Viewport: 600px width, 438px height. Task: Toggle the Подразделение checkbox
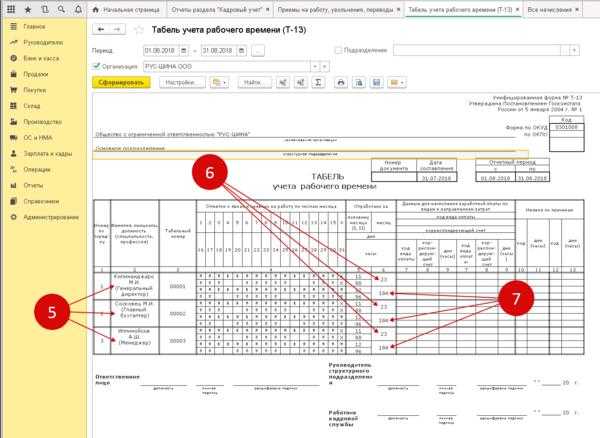[x=338, y=50]
